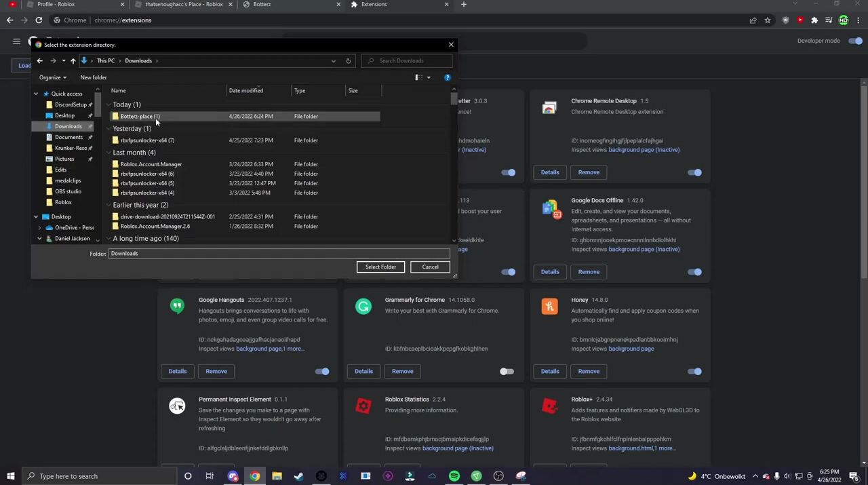Open the view options dropdown arrow in dialog
Viewport: 868px width, 485px height.
tap(429, 77)
